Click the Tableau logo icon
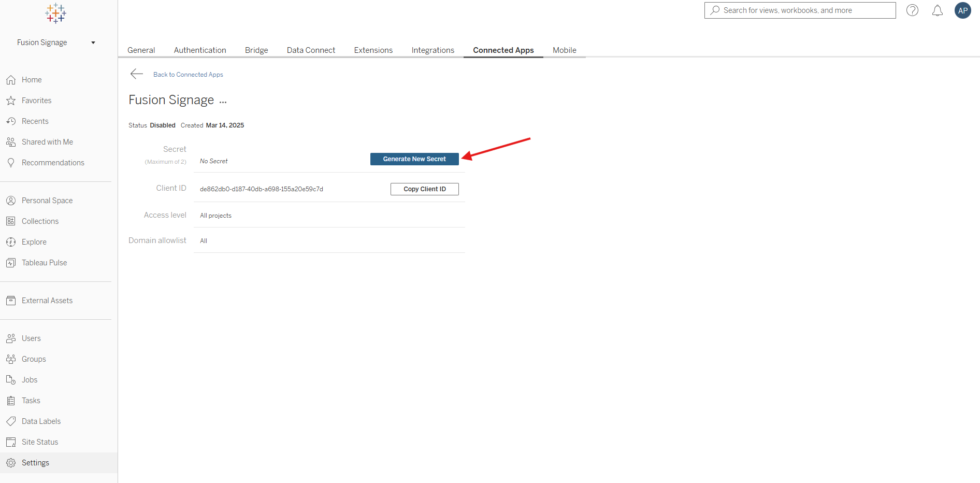The height and width of the screenshot is (483, 980). click(55, 13)
